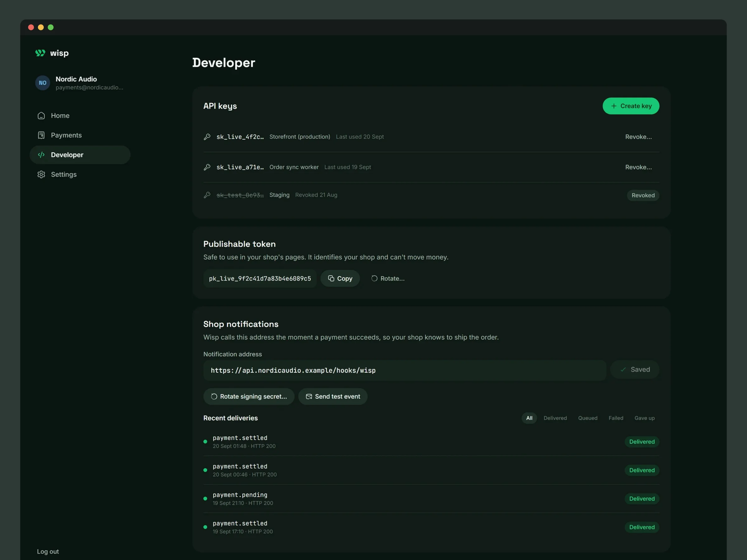This screenshot has width=747, height=560.
Task: Go to the Home page
Action: 80,116
